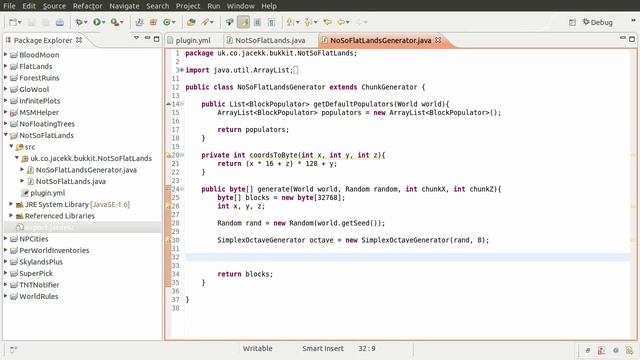
Task: Open the Source menu
Action: [x=54, y=6]
